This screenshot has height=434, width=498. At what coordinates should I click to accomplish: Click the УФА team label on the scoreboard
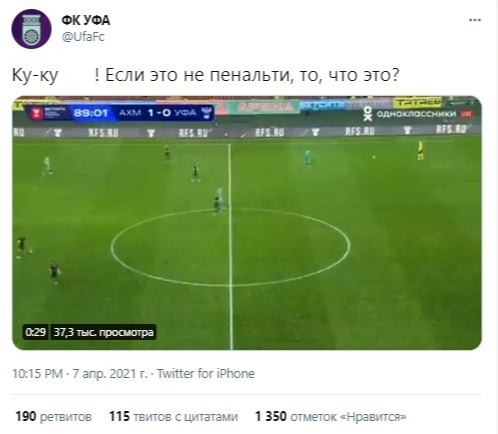click(x=185, y=113)
